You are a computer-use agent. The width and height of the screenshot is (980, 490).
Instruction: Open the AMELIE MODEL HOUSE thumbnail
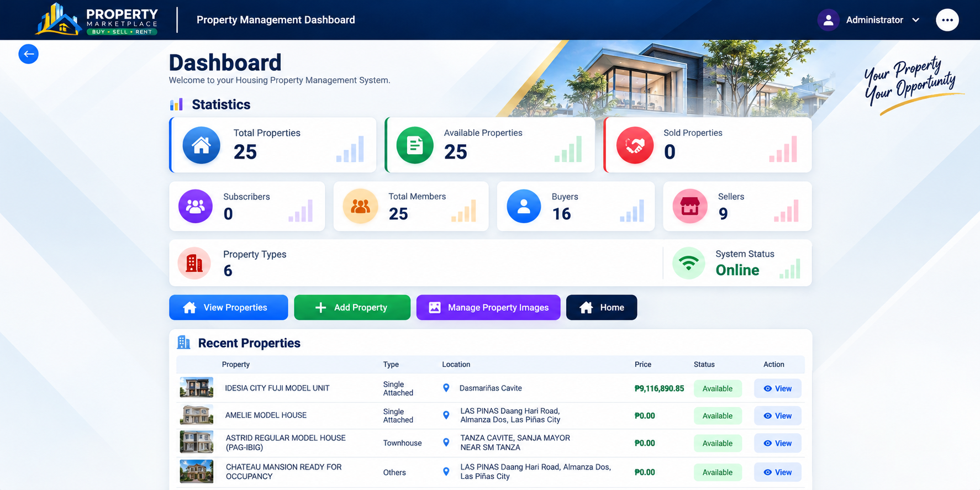point(196,414)
